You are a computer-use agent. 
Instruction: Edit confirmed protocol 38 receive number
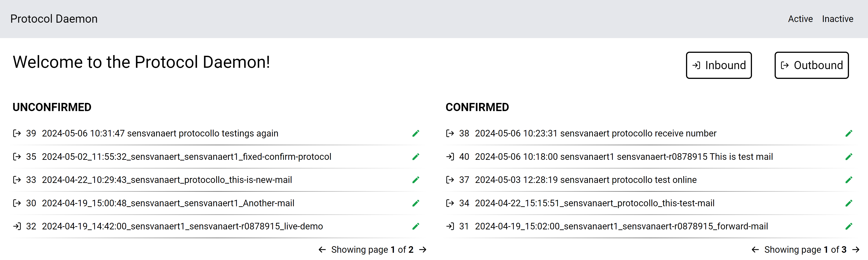point(849,133)
